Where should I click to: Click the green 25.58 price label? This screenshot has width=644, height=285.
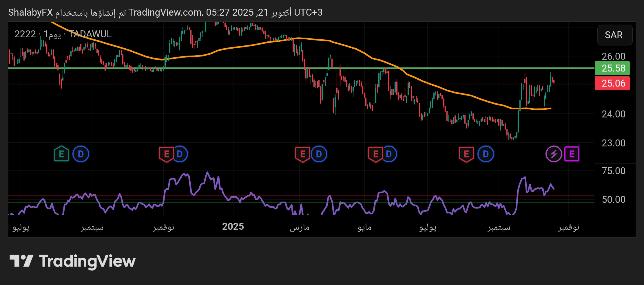(612, 68)
